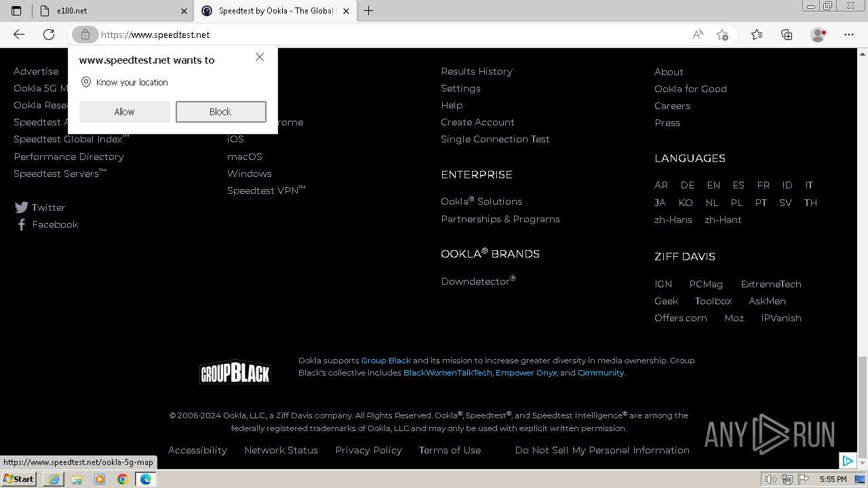Open Single Connection Test link
Screen dimensions: 868x488
[495, 139]
